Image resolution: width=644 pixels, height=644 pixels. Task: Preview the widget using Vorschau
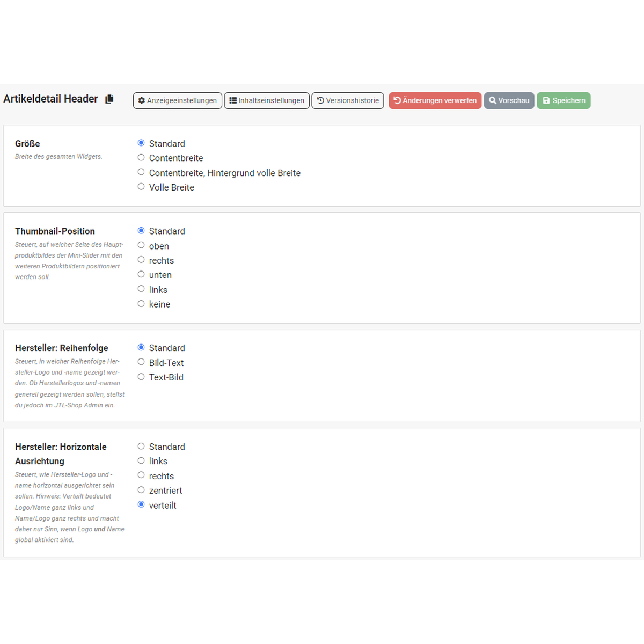click(x=509, y=100)
